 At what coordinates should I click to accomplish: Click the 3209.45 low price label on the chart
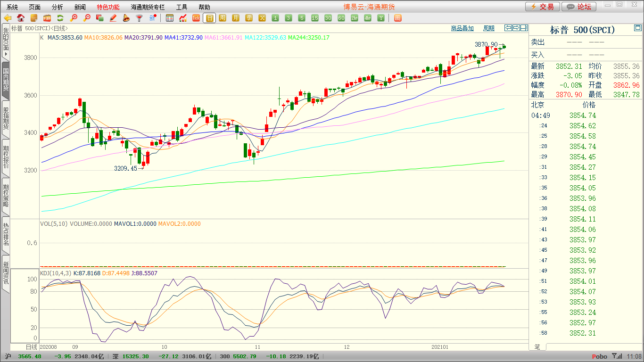126,168
